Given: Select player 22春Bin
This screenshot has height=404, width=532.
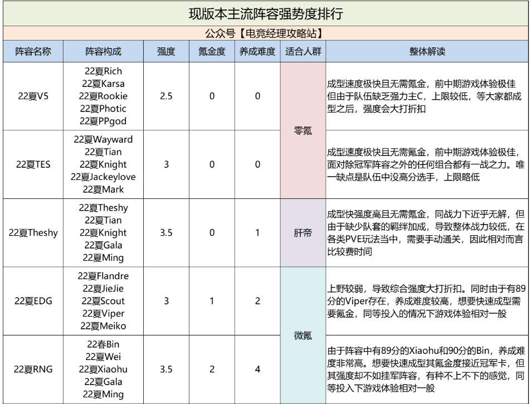Looking at the screenshot, I should 103,344.
